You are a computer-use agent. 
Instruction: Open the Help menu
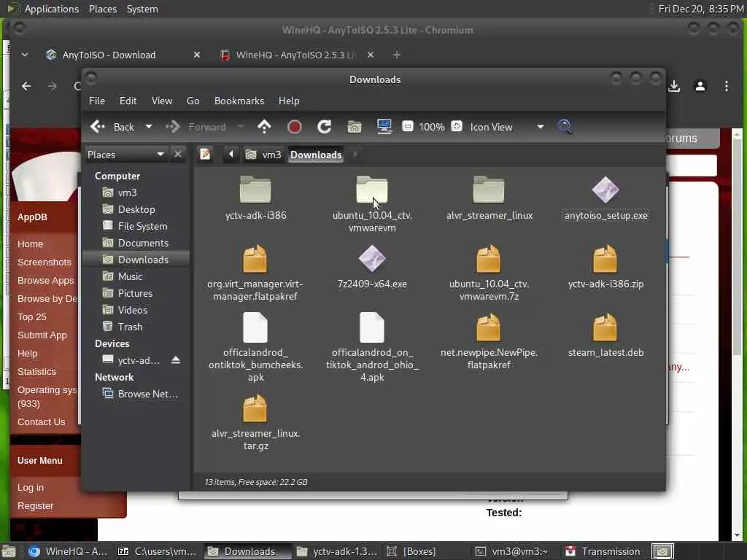point(289,101)
